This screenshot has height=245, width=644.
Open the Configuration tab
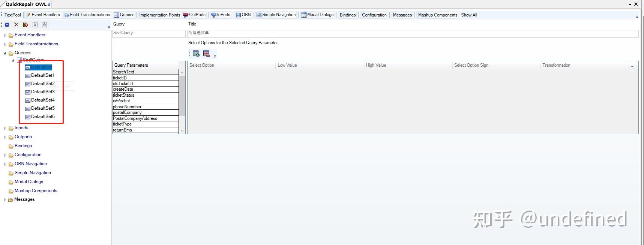click(x=374, y=15)
